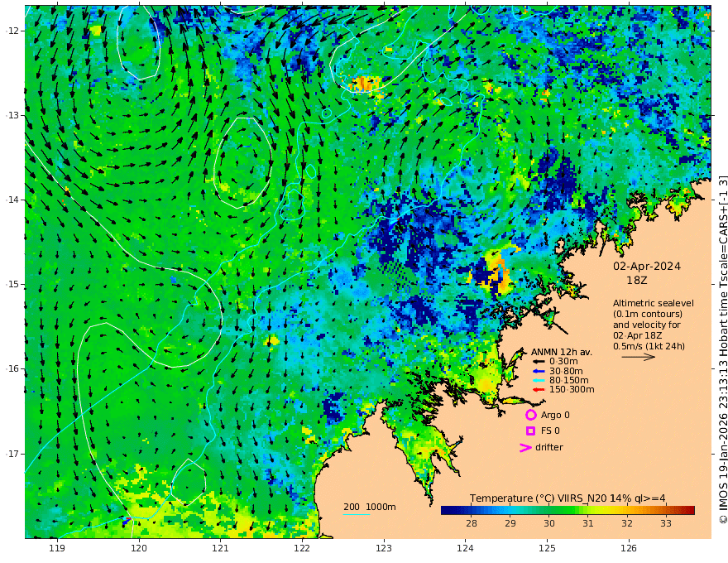Click the '200 1000m' depth contour label

370,507
